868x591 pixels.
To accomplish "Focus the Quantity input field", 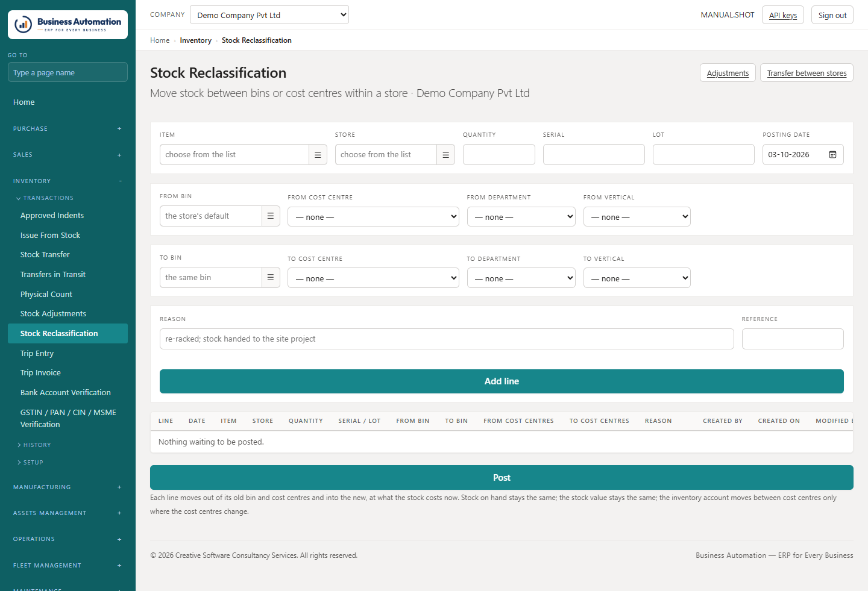I will point(499,155).
